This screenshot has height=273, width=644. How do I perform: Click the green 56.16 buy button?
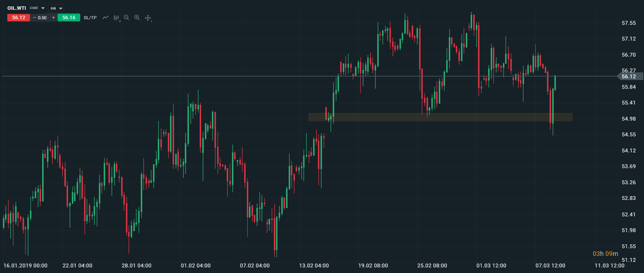click(69, 17)
